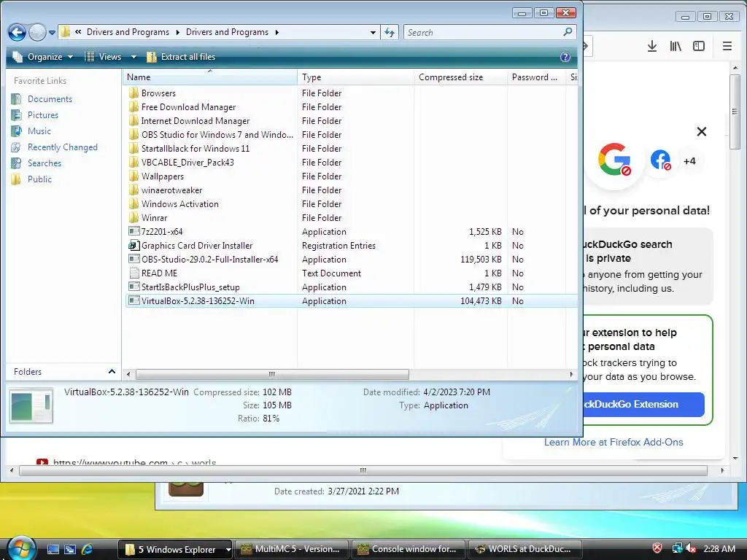Image resolution: width=747 pixels, height=560 pixels.
Task: Click Firefox downloads icon
Action: pos(651,46)
